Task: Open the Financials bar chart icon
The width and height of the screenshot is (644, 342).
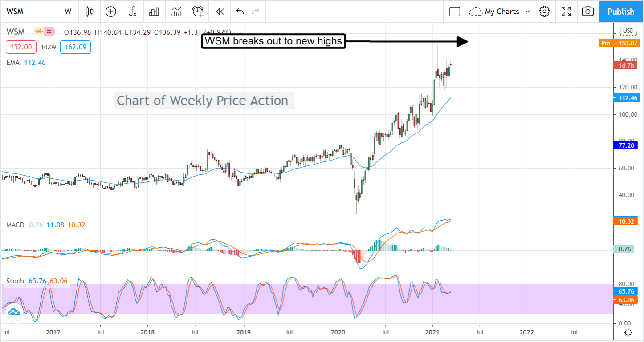Action: click(154, 12)
